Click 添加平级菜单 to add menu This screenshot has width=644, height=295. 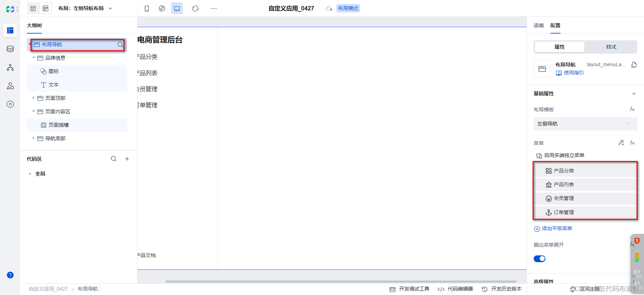tap(553, 229)
